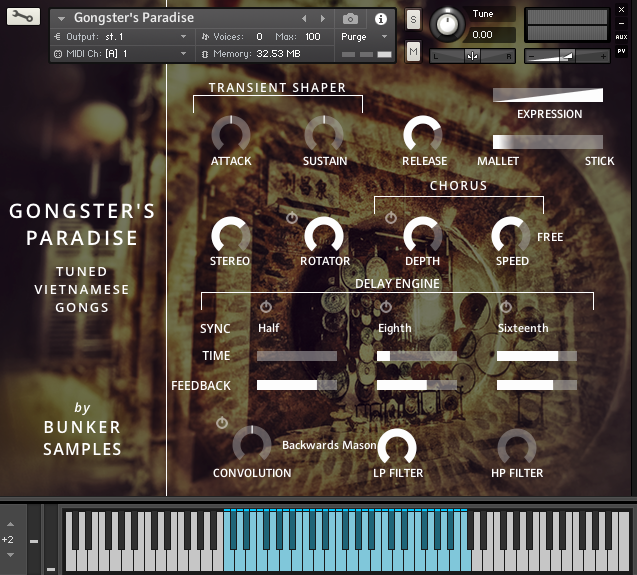Click the MIDI channel icon
637x575 pixels.
coord(58,54)
